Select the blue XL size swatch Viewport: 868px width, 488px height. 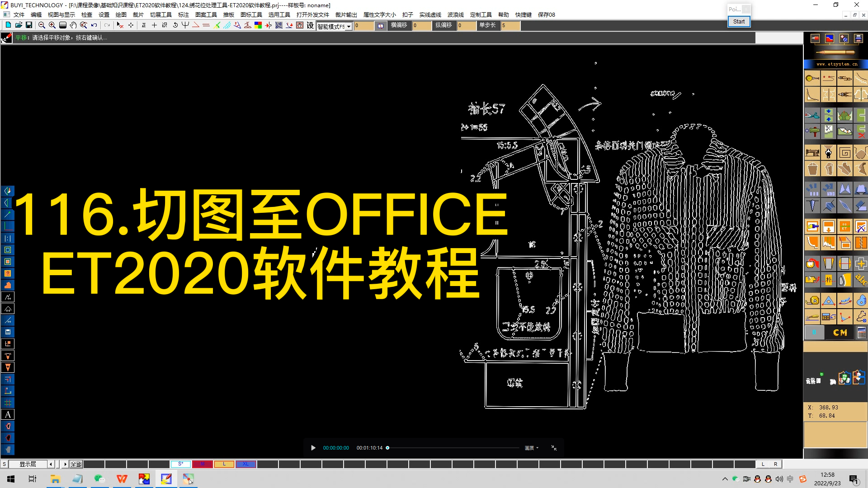245,464
